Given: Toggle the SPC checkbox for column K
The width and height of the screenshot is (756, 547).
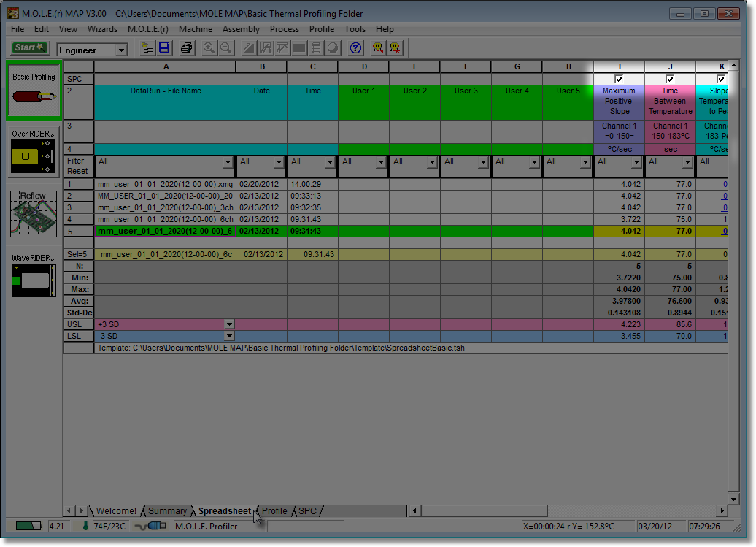Looking at the screenshot, I should (721, 79).
